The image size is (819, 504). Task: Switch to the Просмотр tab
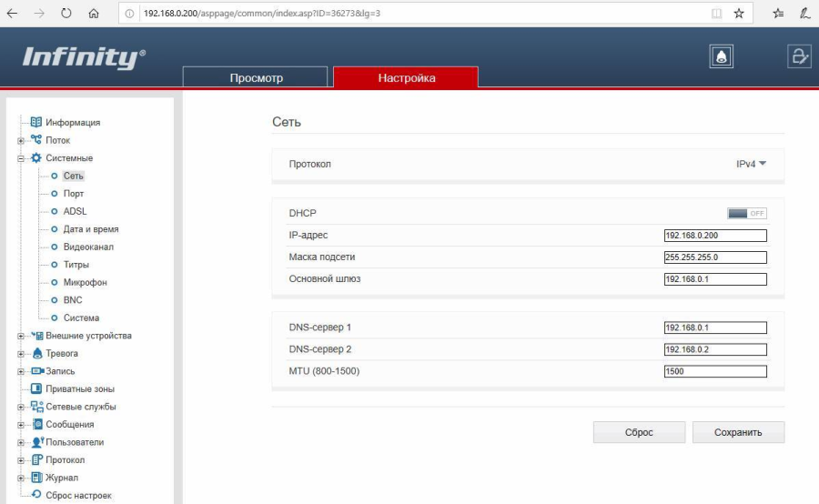256,77
